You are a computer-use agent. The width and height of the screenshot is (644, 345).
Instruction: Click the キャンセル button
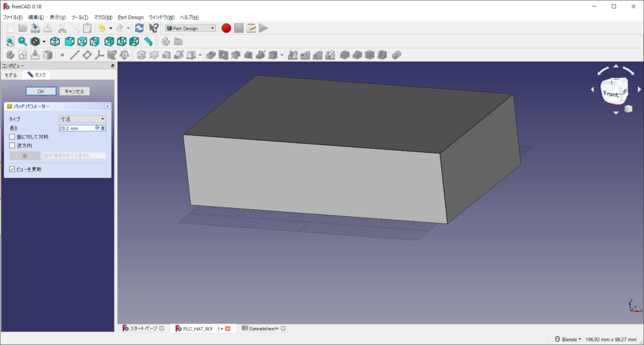pyautogui.click(x=74, y=91)
